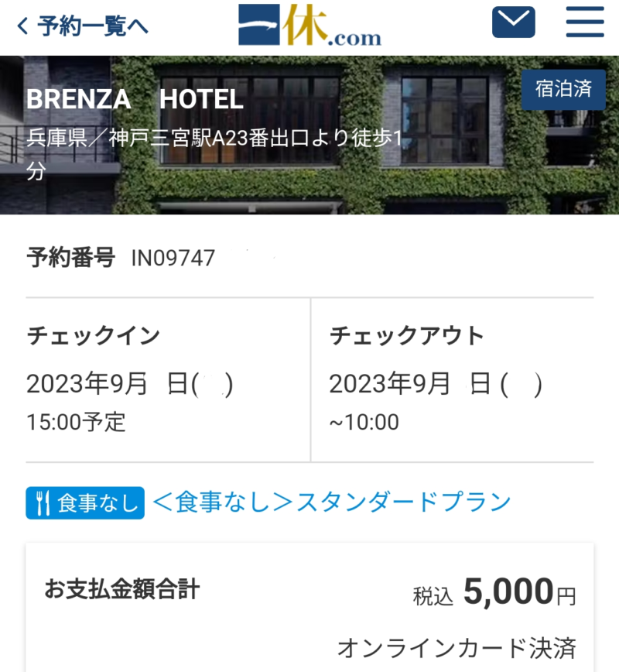Viewport: 619px width, 672px height.
Task: Tap the fork and knife meal icon
Action: [41, 502]
